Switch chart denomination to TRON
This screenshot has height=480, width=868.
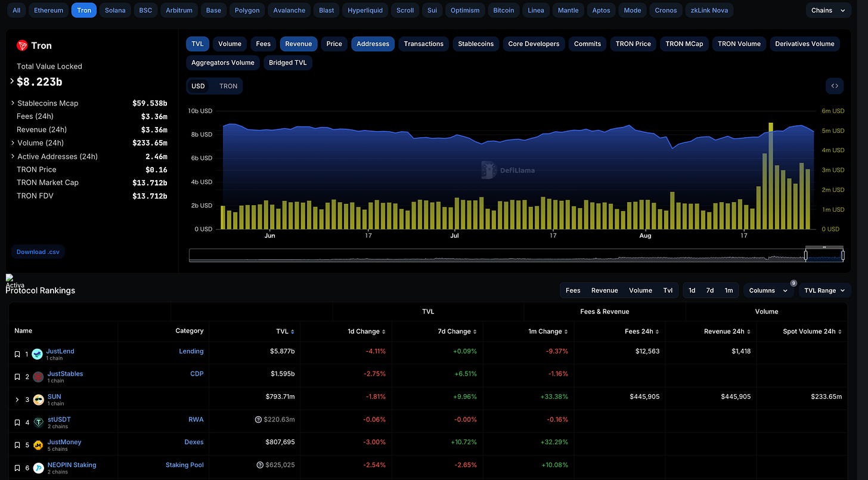(228, 86)
